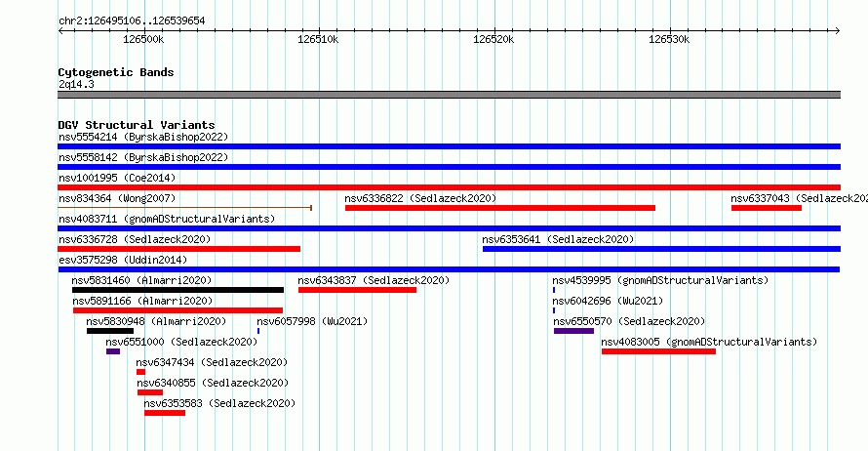Click the blue nsv6353641 variant bar
Viewport: 868px width, 451px height.
click(x=661, y=249)
